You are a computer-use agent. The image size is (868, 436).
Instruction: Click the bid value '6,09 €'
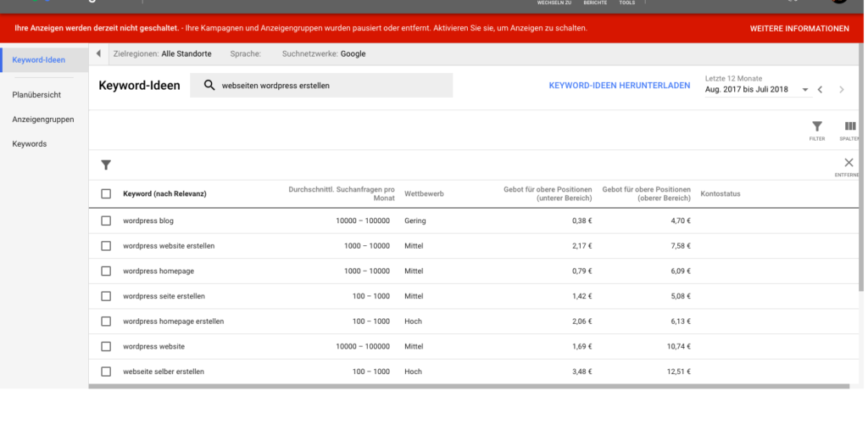(x=681, y=271)
